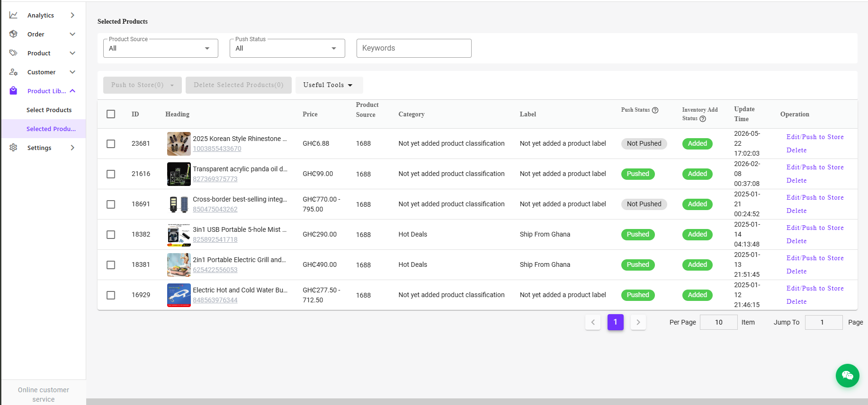Image resolution: width=868 pixels, height=405 pixels.
Task: Open Selected Products submenu item
Action: tap(44, 129)
